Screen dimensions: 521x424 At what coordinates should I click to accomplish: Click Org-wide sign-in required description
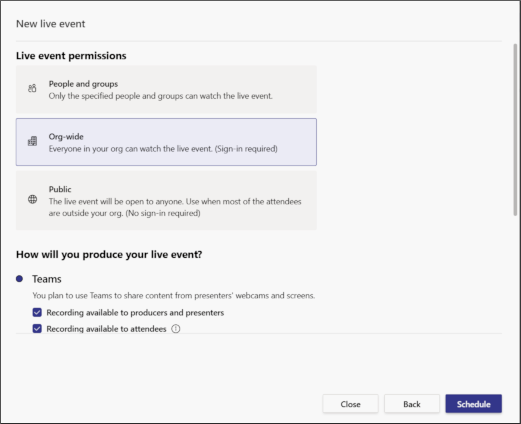coord(163,149)
